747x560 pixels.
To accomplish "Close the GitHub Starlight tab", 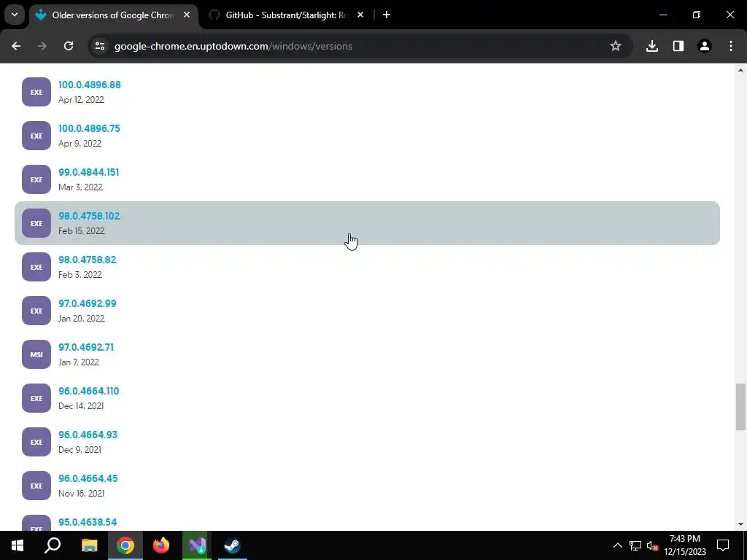I will click(360, 15).
